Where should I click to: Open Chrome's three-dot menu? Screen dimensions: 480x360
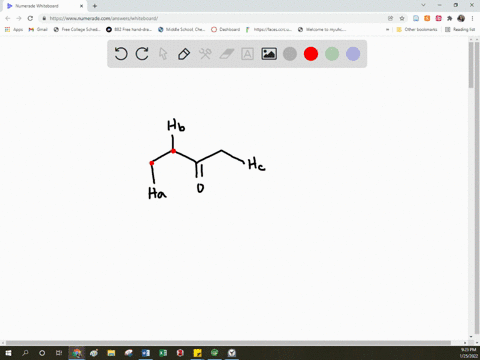pos(472,18)
